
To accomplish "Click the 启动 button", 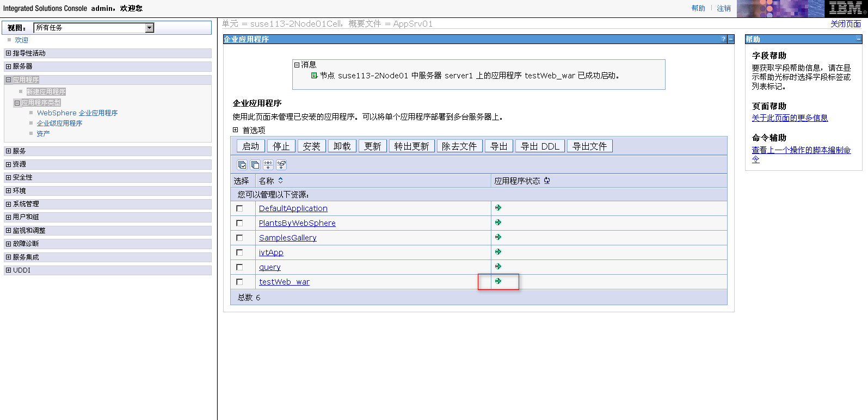I will point(251,146).
